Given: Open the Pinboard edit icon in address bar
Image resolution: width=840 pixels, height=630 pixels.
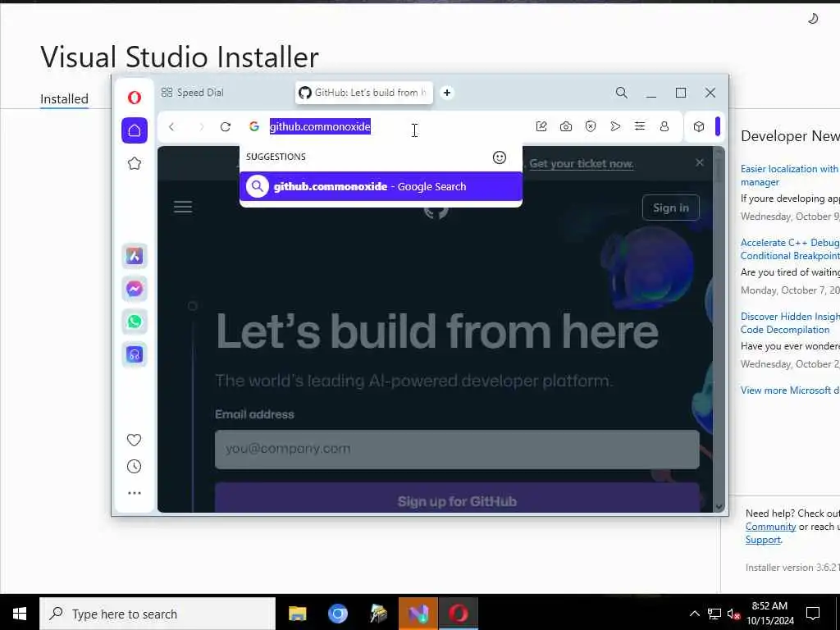Looking at the screenshot, I should pos(541,126).
